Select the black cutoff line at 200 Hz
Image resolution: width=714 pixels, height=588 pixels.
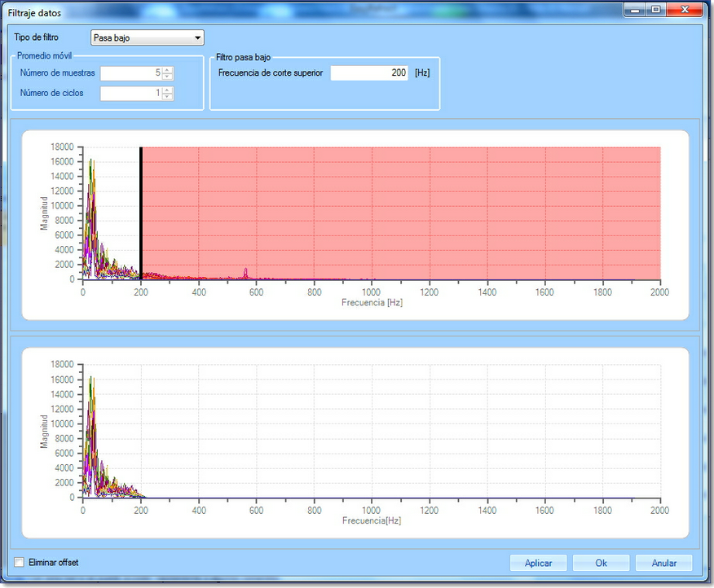point(141,213)
